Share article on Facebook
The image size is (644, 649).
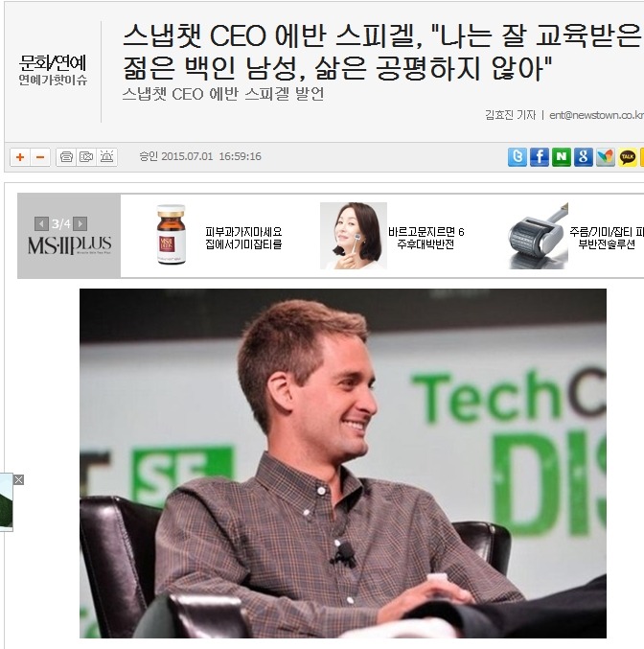(x=540, y=157)
